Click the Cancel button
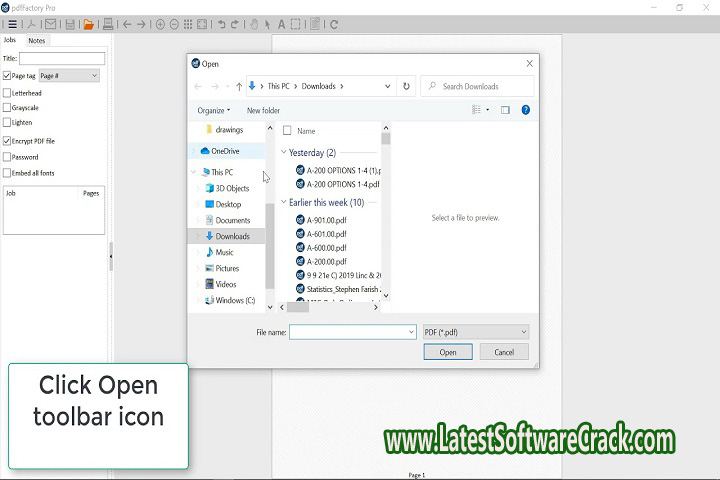720x480 pixels. pyautogui.click(x=504, y=352)
